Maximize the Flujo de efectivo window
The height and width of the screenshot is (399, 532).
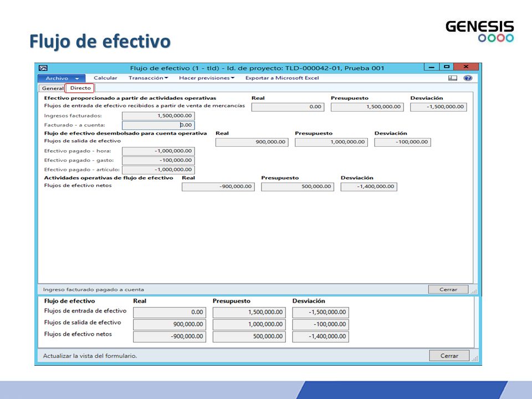[x=447, y=66]
